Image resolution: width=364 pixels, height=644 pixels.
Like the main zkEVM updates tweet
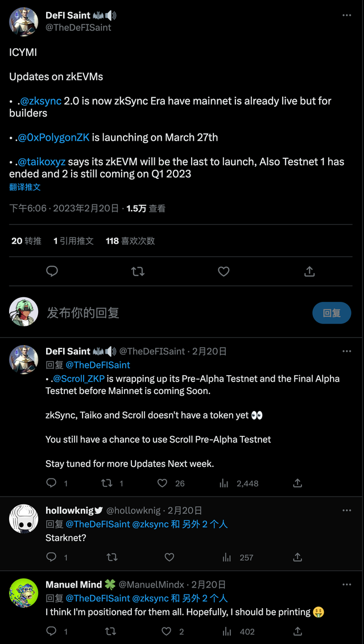click(x=224, y=272)
